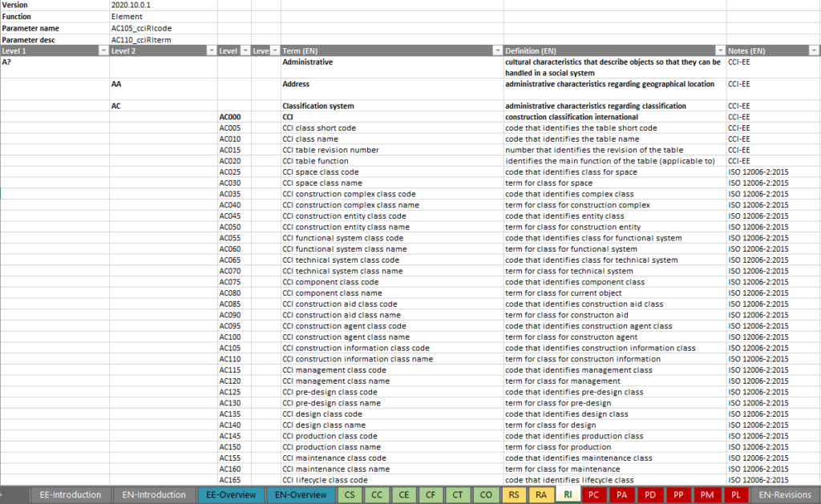Click the 'CCI space class name' term cell
Screen dimensions: 821x504
click(x=392, y=183)
